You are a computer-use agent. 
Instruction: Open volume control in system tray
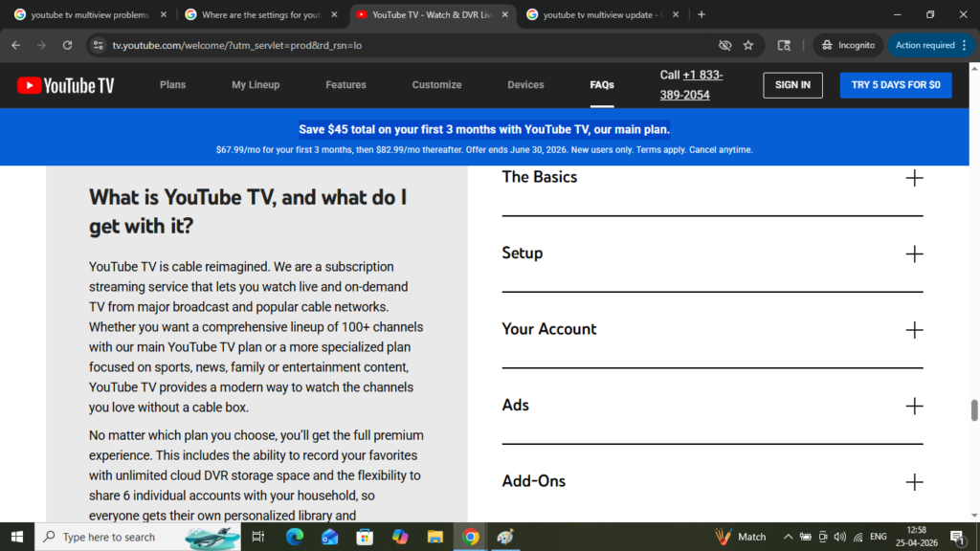pyautogui.click(x=840, y=537)
